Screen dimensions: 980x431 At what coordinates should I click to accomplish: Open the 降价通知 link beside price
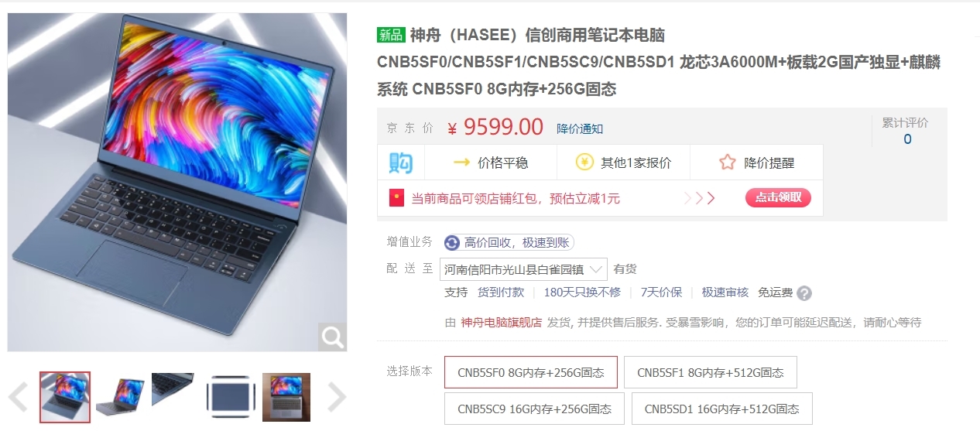[580, 128]
